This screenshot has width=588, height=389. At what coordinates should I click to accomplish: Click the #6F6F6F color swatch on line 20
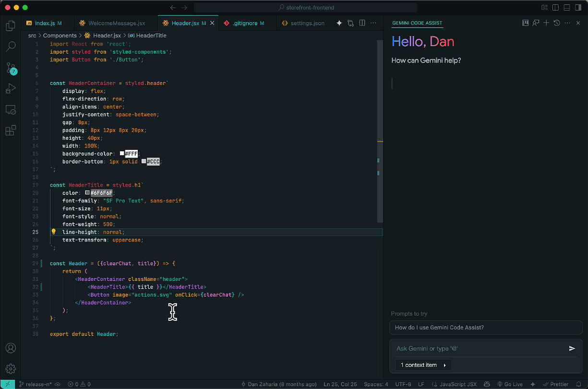click(87, 193)
